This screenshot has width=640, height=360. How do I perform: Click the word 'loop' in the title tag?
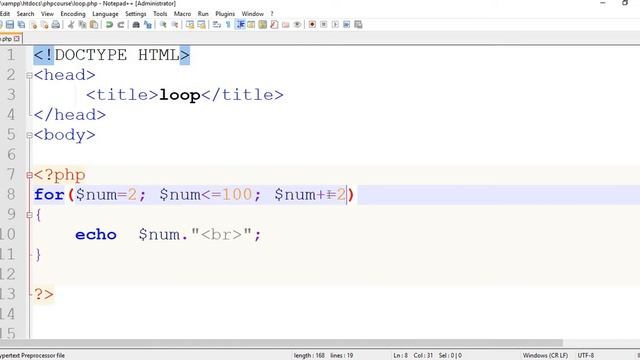coord(180,95)
